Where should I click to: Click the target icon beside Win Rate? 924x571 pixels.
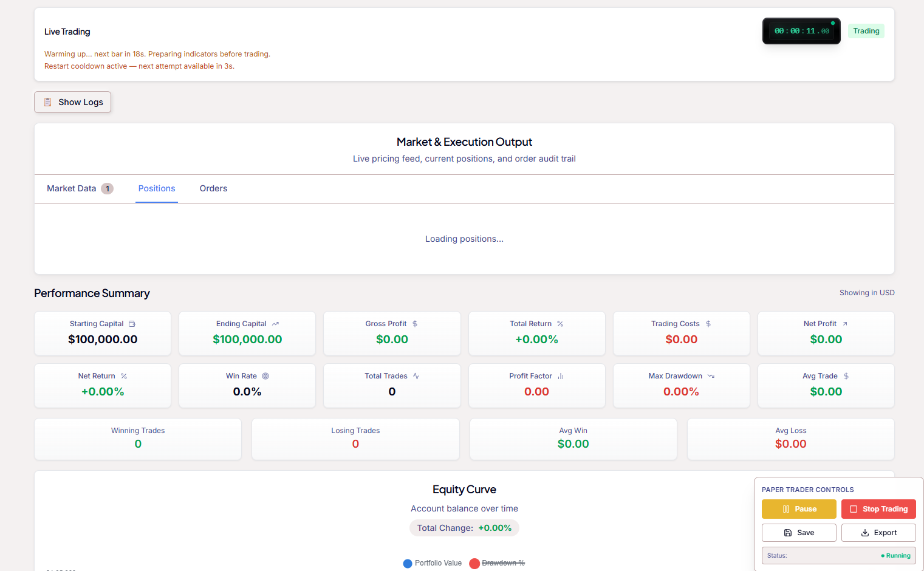265,376
